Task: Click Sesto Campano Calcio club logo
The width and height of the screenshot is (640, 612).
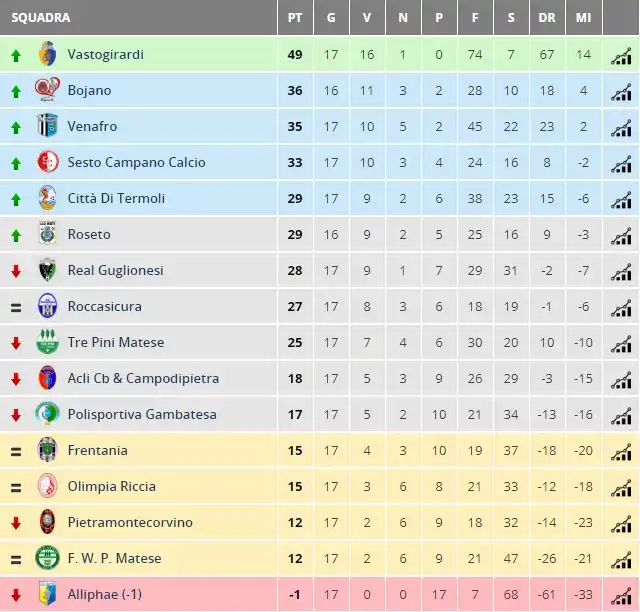Action: pos(47,162)
